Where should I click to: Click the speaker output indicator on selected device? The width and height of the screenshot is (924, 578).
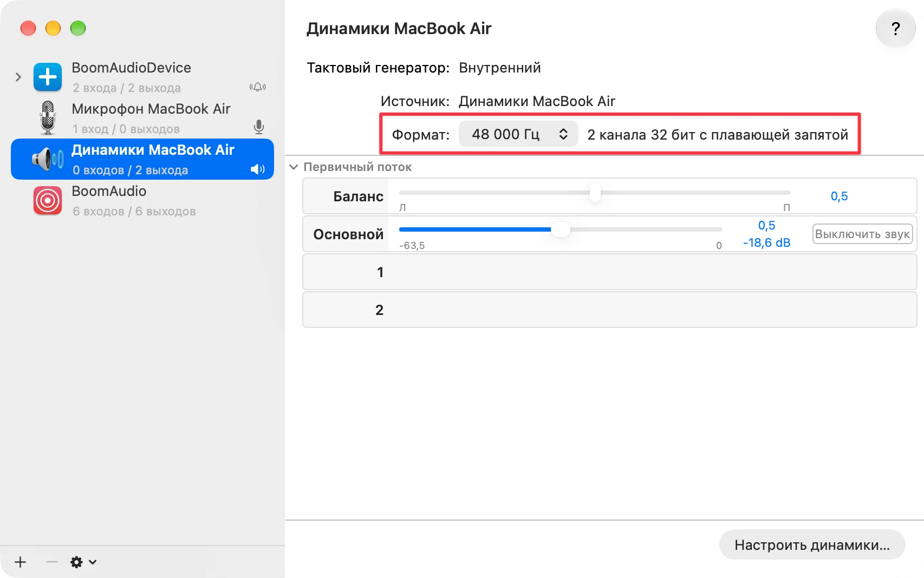tap(258, 169)
